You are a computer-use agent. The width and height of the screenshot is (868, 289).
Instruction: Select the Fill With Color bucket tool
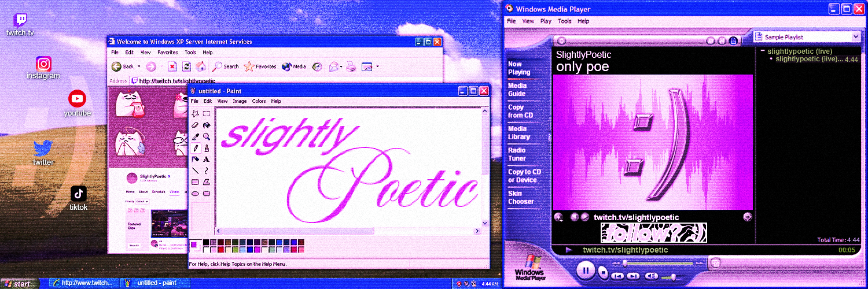[207, 125]
